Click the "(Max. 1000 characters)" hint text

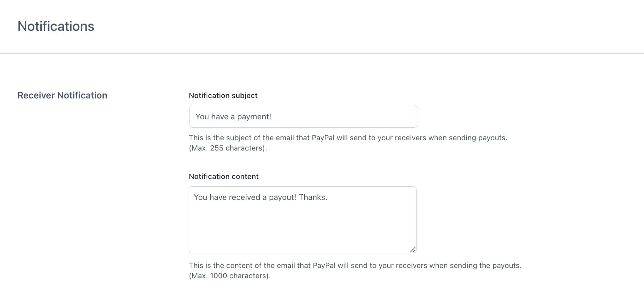230,276
